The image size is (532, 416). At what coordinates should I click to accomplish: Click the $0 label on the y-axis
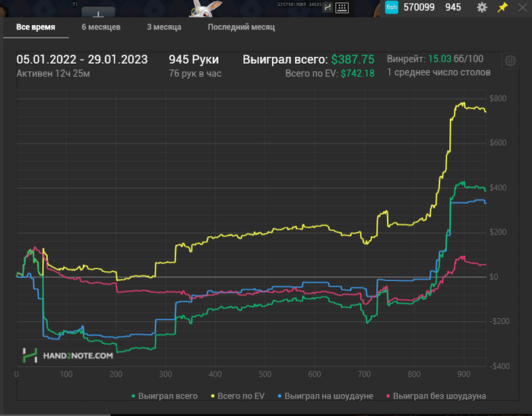click(494, 277)
